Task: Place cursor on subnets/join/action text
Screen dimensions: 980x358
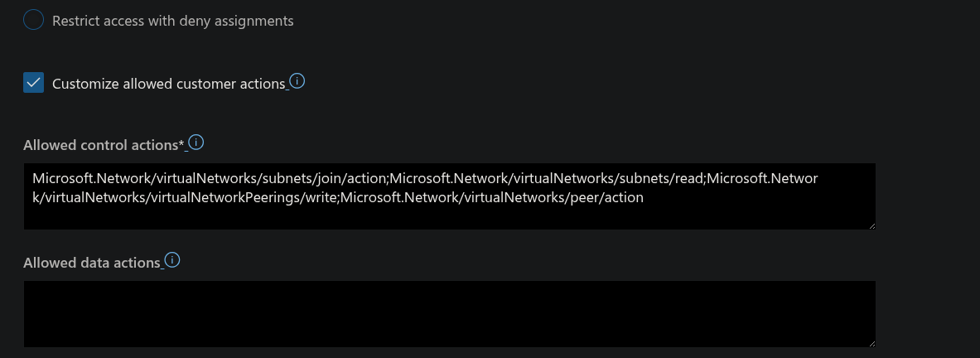Action: [x=325, y=179]
